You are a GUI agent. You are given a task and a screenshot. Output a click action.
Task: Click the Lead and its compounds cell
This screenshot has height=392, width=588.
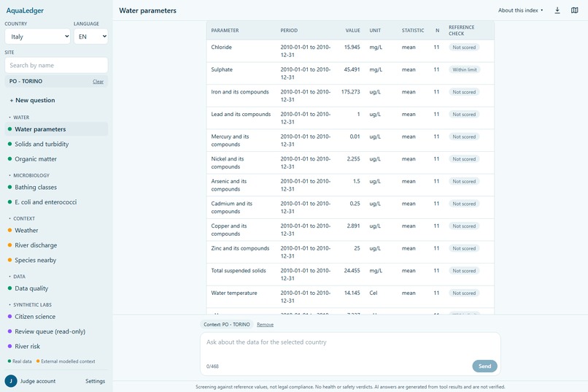point(241,115)
